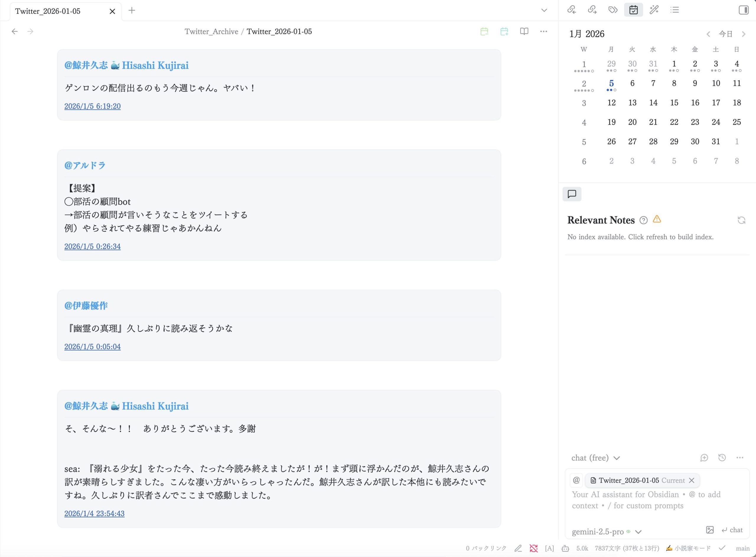Open the calendar view tab
This screenshot has height=557, width=756.
coord(633,10)
